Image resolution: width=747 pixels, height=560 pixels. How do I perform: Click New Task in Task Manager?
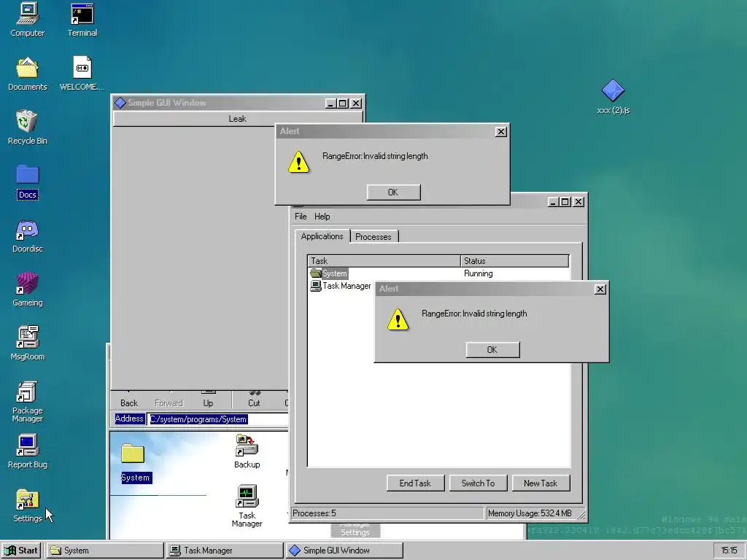click(x=541, y=483)
